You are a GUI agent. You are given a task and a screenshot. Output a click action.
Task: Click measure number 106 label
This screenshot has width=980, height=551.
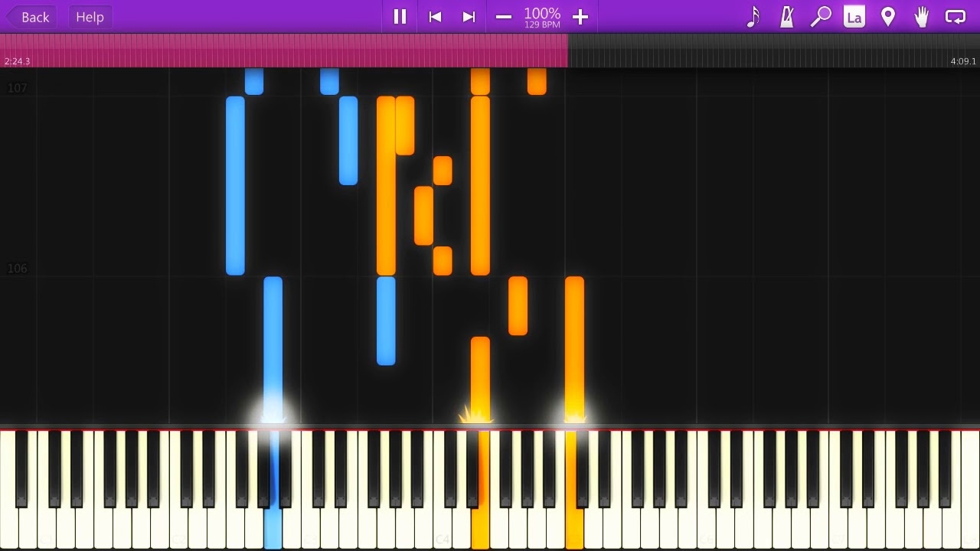pos(17,269)
